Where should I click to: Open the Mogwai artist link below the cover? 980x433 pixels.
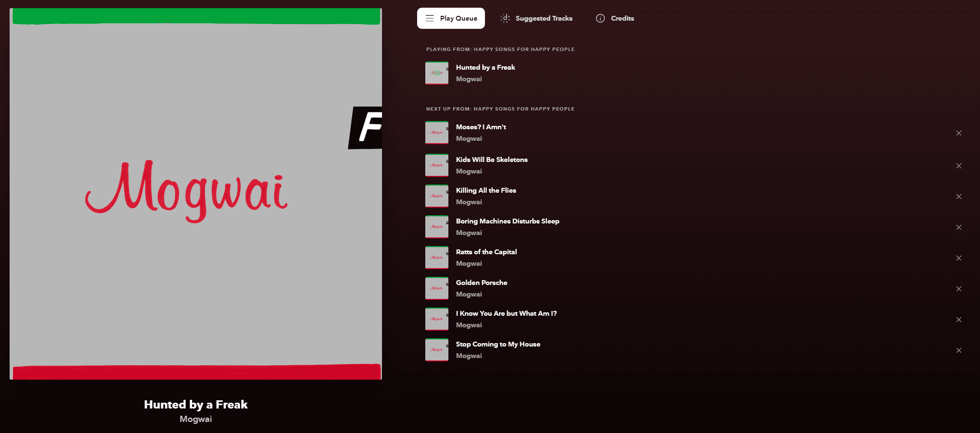coord(196,419)
